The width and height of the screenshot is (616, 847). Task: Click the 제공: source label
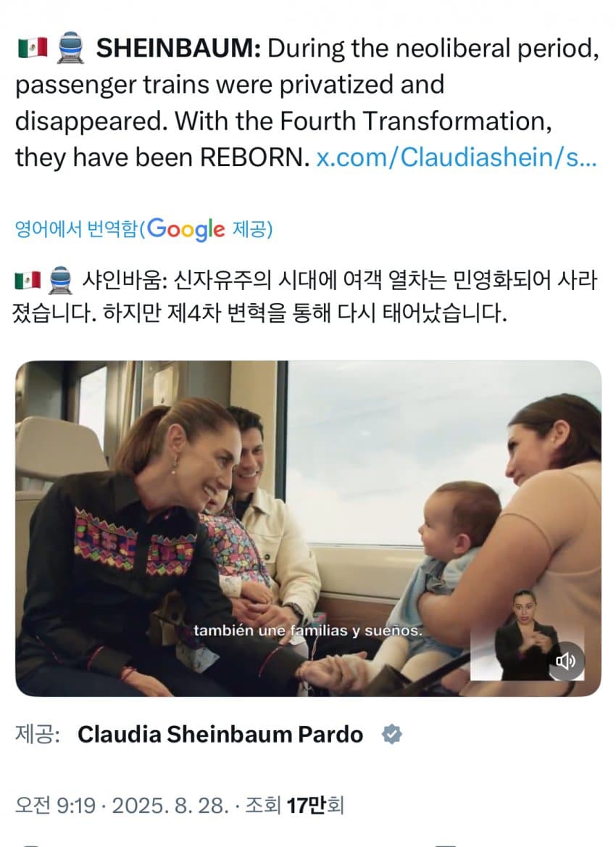pyautogui.click(x=37, y=735)
